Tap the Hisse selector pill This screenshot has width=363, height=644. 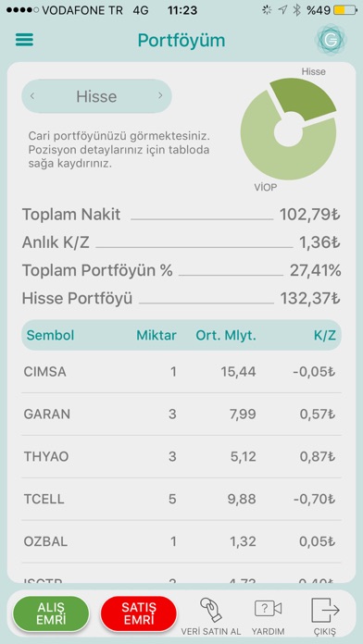tap(96, 96)
